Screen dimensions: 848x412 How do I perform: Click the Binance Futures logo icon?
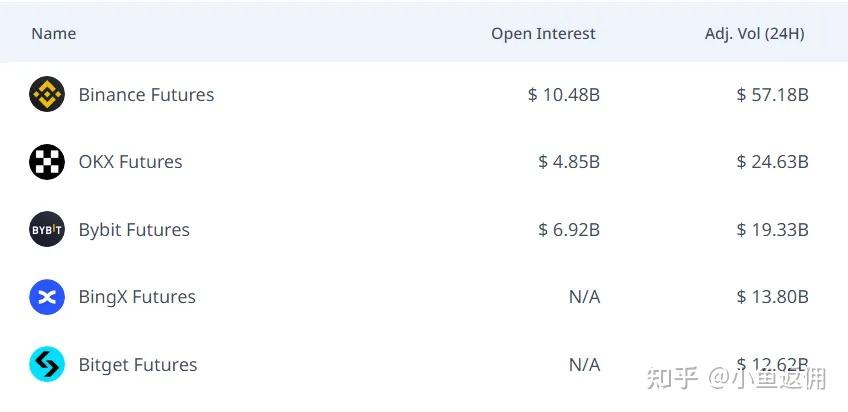click(x=47, y=94)
